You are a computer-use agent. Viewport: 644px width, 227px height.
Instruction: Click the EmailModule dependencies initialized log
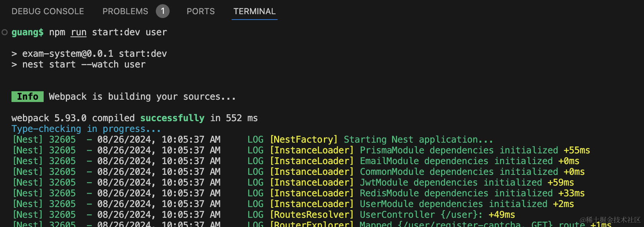pos(469,161)
